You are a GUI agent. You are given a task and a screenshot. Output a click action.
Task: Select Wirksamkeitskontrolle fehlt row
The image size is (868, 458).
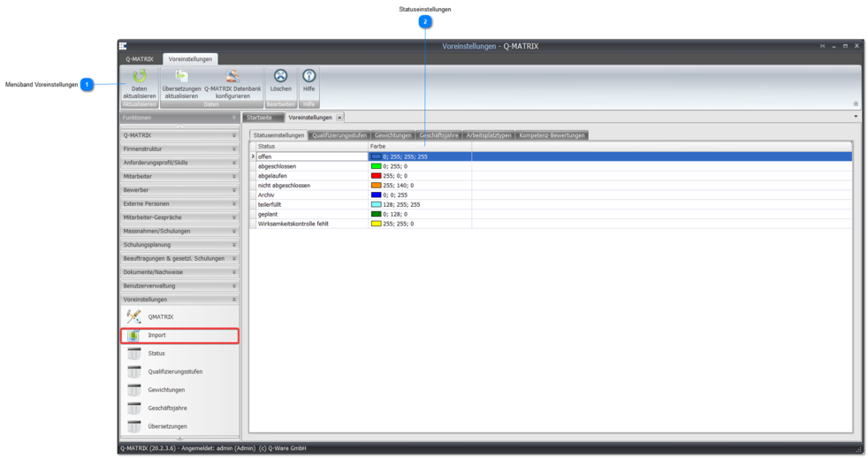pos(552,224)
